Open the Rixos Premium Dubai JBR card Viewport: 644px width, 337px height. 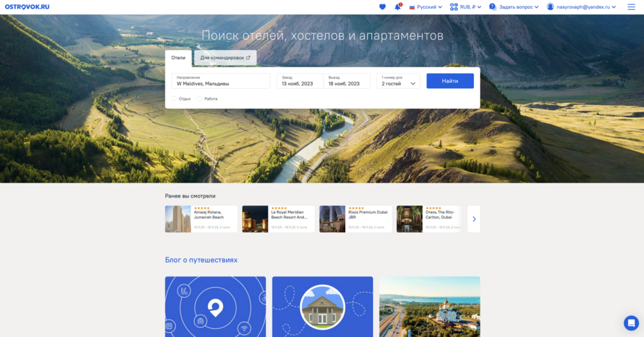click(355, 219)
